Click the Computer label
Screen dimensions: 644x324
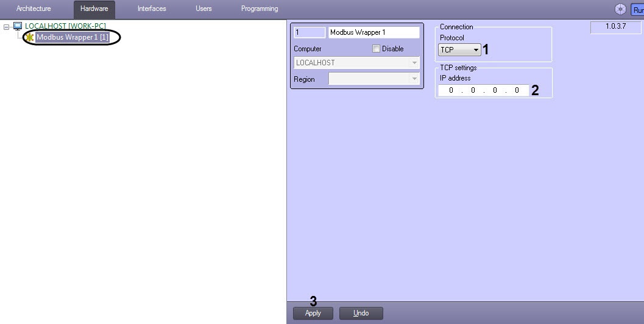(x=308, y=49)
